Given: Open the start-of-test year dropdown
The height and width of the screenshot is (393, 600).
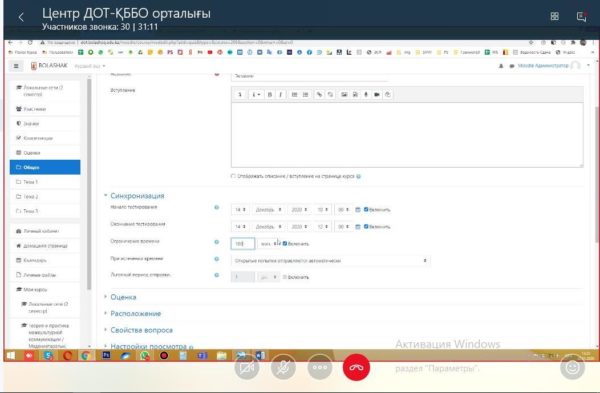Looking at the screenshot, I should (x=299, y=210).
